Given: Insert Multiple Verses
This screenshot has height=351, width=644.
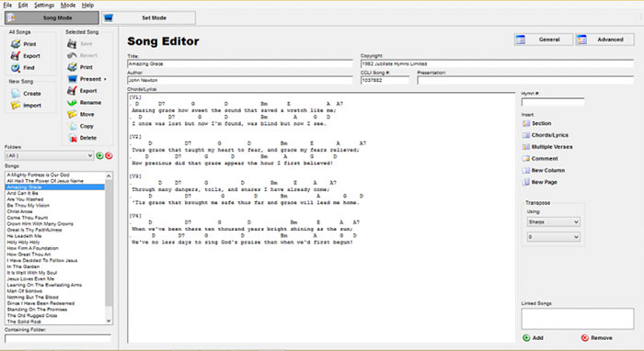Looking at the screenshot, I should pyautogui.click(x=547, y=147).
